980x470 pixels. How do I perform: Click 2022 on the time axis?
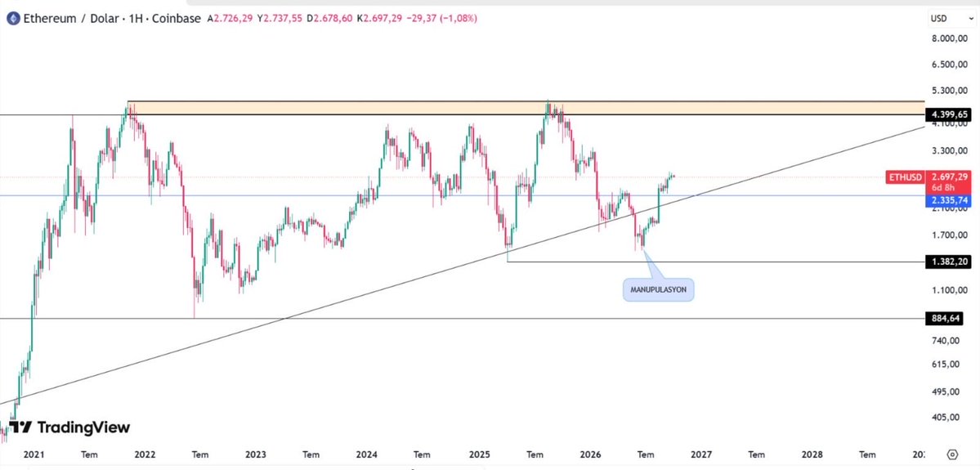click(x=145, y=454)
